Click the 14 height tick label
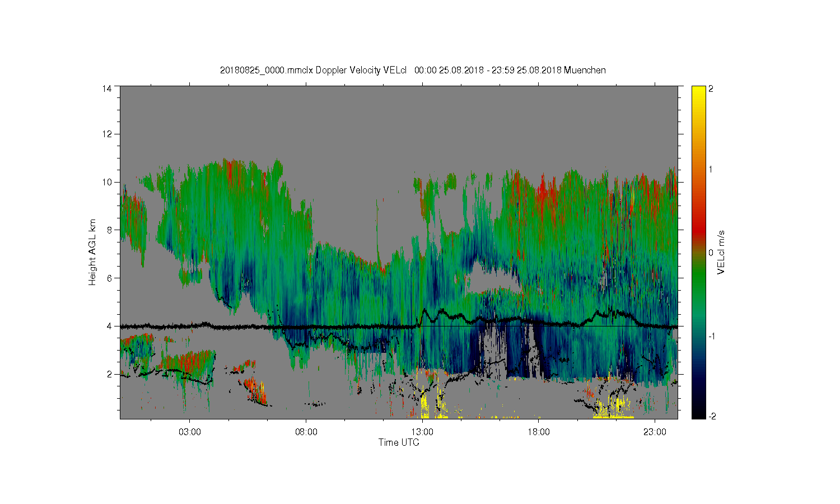Screen dimensions: 840x504 [107, 88]
